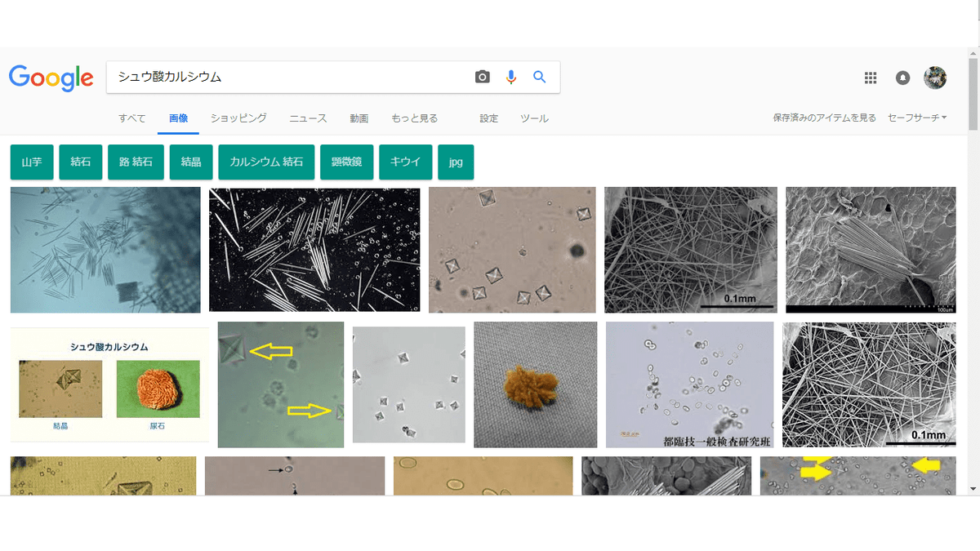The image size is (980, 551).
Task: Filter by the 結晶 chip
Action: click(191, 162)
